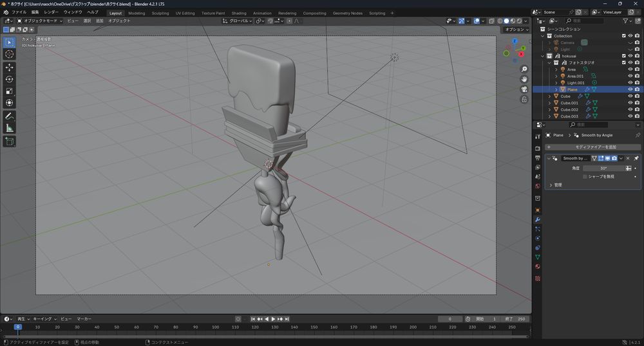This screenshot has height=346, width=644.
Task: Select the Measure tool
Action: 10,128
